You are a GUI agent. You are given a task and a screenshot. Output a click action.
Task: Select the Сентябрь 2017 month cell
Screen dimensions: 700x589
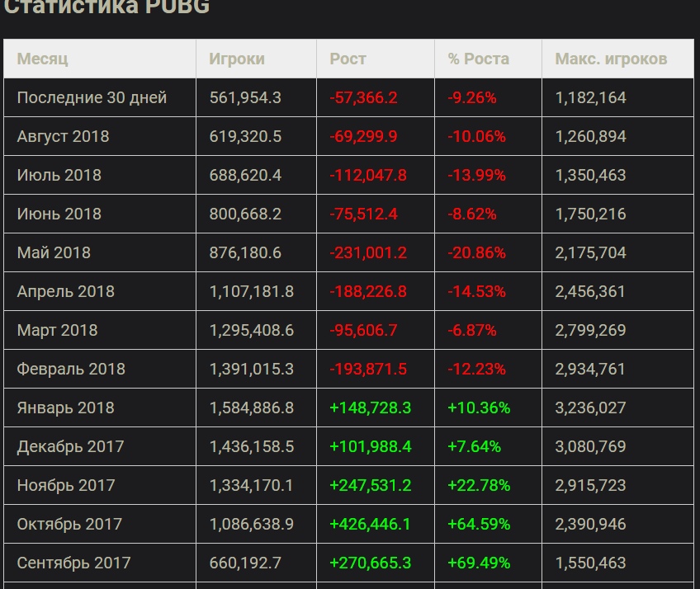[73, 563]
